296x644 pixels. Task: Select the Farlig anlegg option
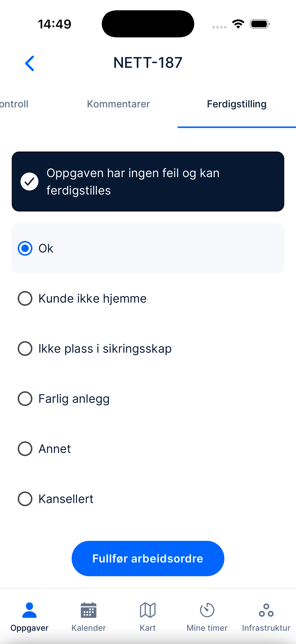point(25,398)
